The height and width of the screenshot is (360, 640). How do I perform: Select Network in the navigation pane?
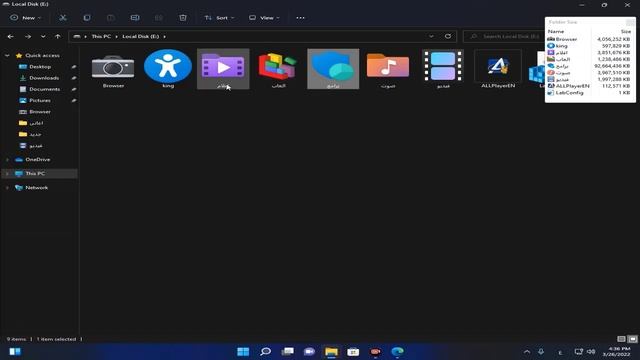click(36, 188)
